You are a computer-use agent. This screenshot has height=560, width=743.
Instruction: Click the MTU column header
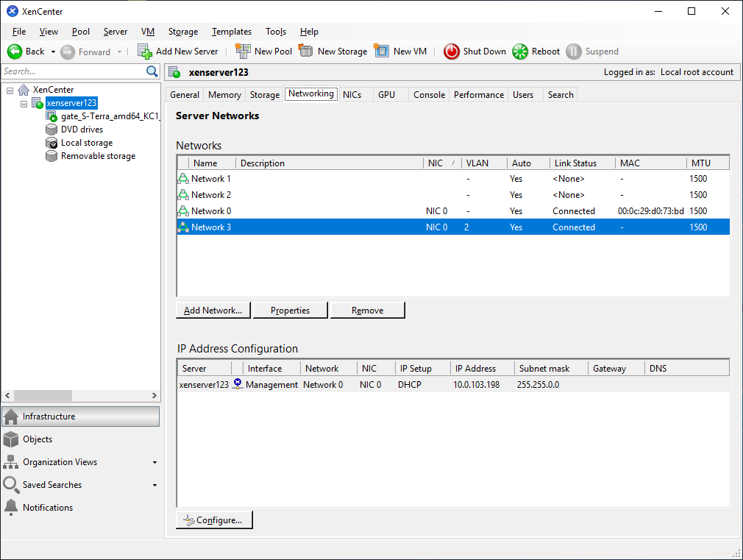[708, 163]
